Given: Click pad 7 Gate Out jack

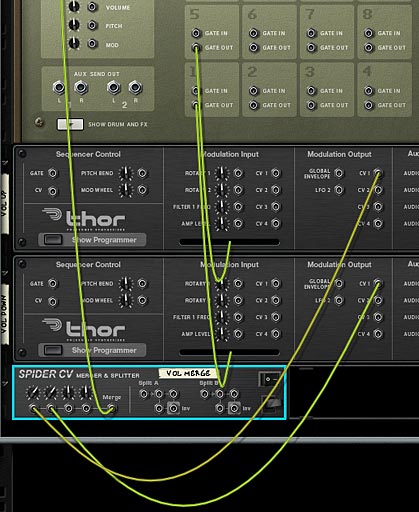Looking at the screenshot, I should pyautogui.click(x=311, y=48).
